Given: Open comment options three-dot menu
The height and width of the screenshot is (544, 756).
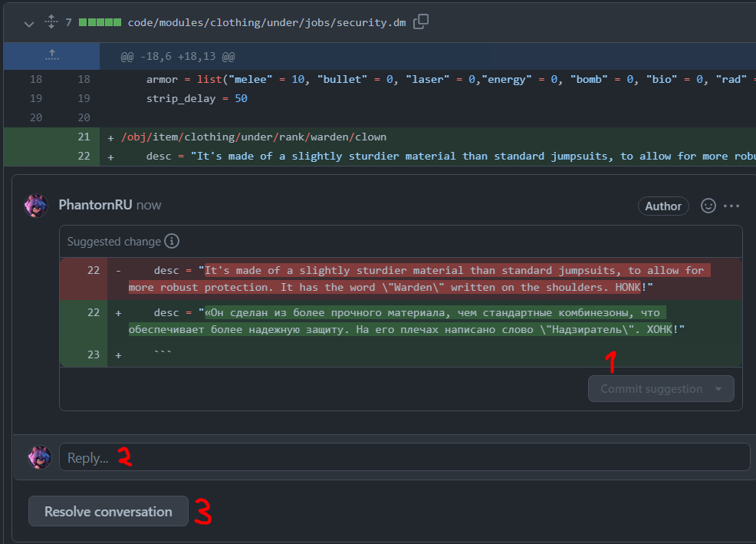Looking at the screenshot, I should [x=731, y=206].
